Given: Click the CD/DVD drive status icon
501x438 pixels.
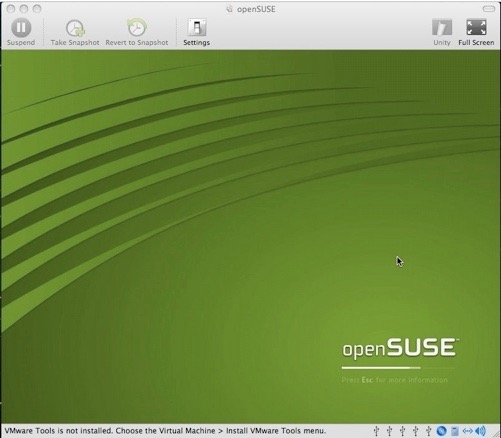Looking at the screenshot, I should 441,431.
